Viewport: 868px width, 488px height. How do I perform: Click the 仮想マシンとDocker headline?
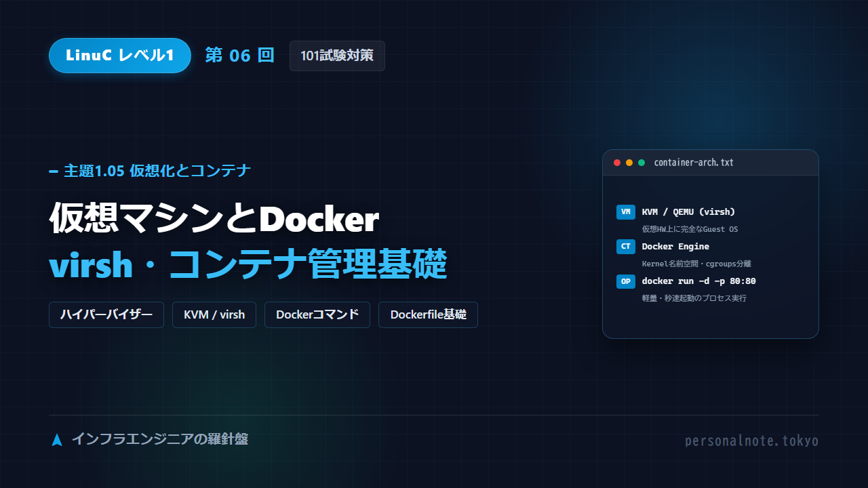(x=214, y=218)
